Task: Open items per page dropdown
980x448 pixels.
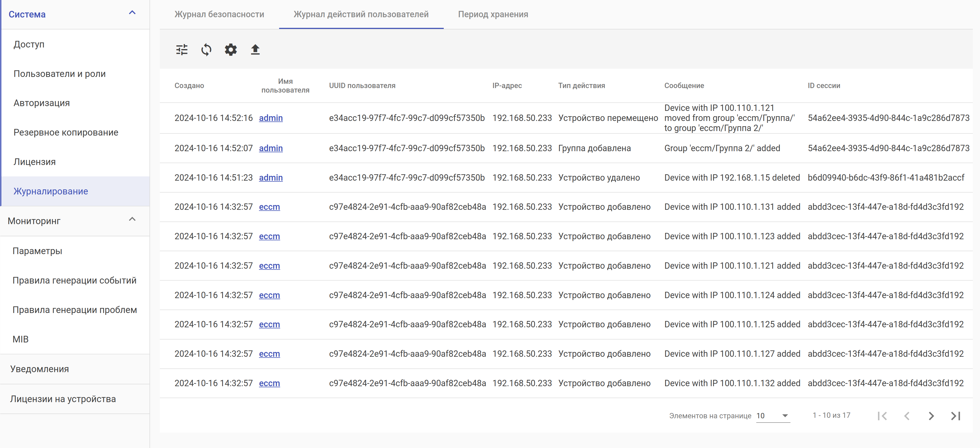Action: click(773, 416)
